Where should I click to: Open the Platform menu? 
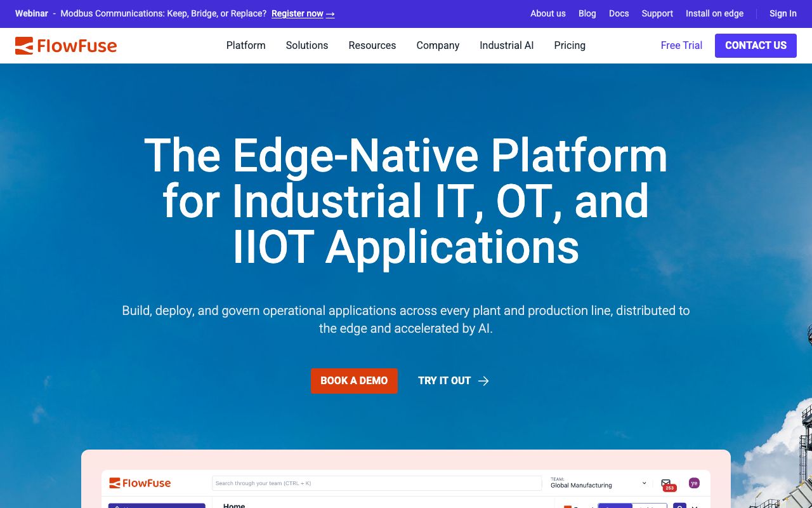click(x=246, y=46)
